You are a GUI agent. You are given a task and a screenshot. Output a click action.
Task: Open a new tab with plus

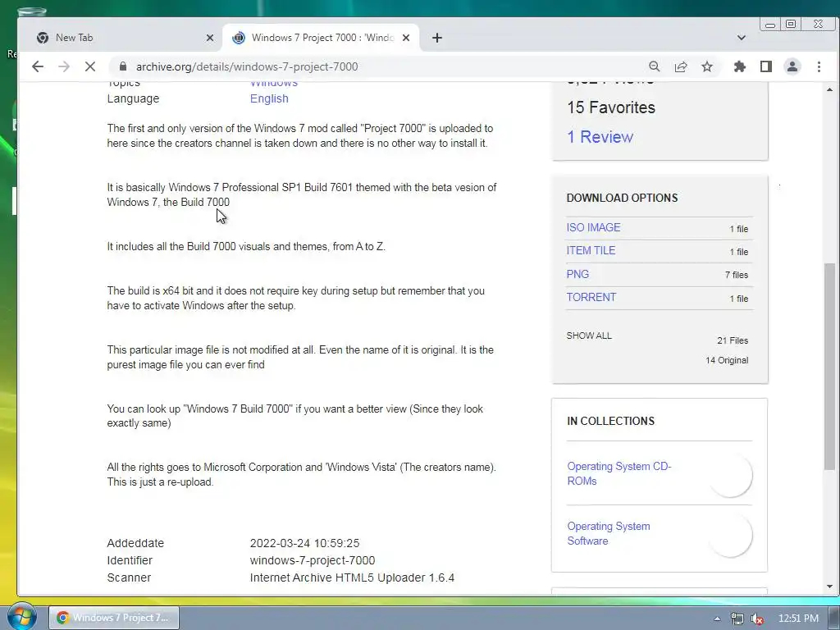click(437, 38)
